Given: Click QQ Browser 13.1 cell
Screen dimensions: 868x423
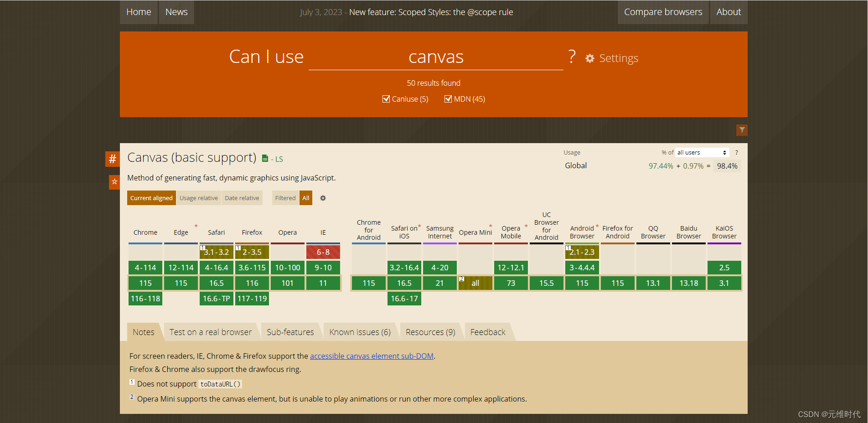Looking at the screenshot, I should (x=653, y=283).
